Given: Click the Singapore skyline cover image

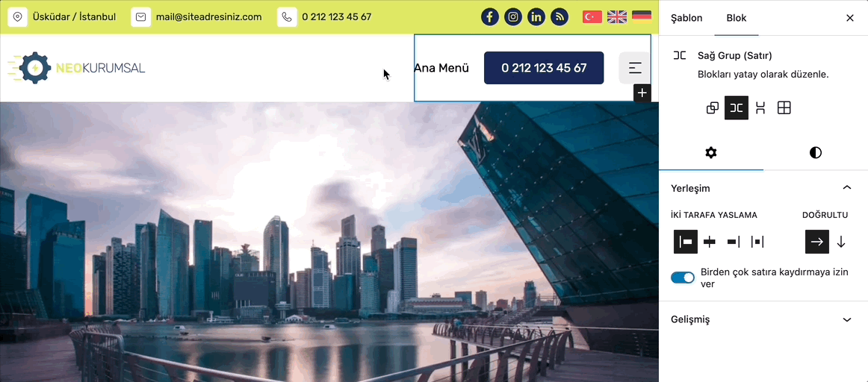Looking at the screenshot, I should (x=329, y=242).
